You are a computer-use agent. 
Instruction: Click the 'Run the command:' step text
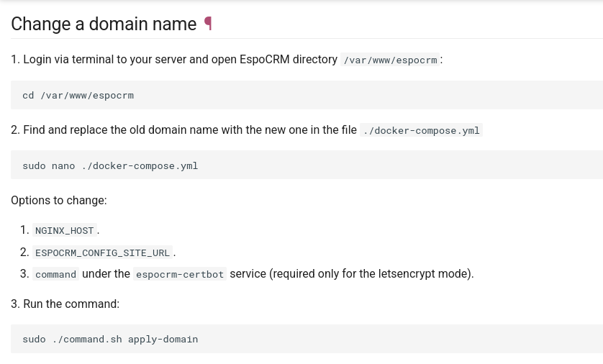(x=71, y=304)
